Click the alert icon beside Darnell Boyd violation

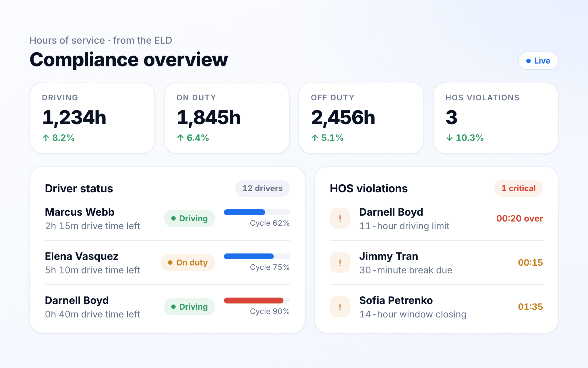[340, 218]
